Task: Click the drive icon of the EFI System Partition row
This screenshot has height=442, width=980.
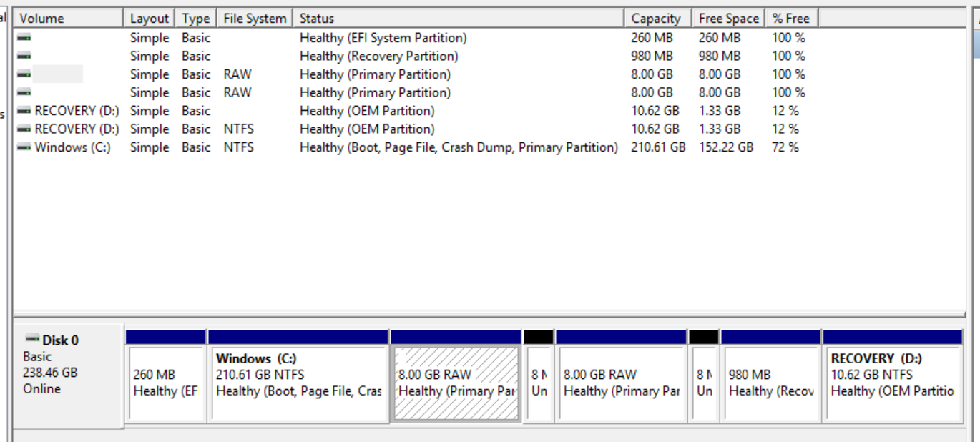Action: pyautogui.click(x=24, y=38)
